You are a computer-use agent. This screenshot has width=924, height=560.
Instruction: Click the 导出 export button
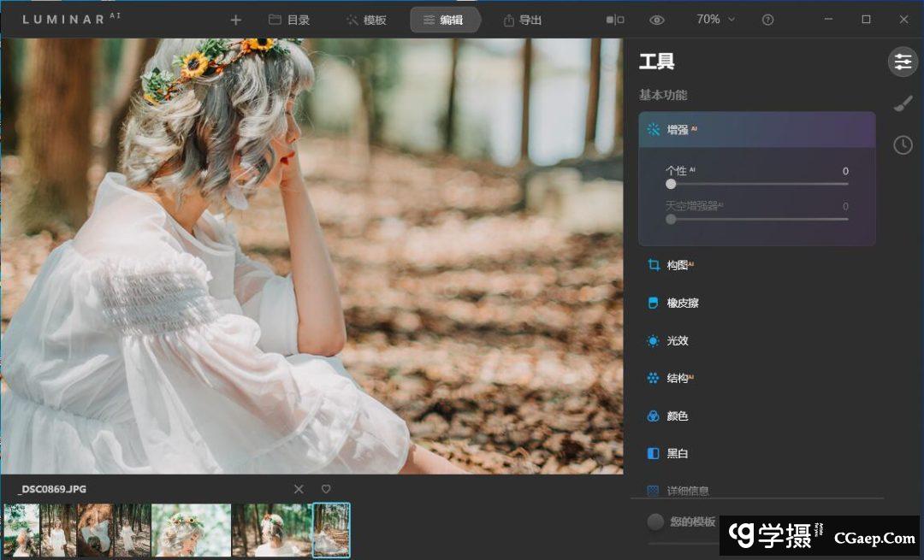pos(523,20)
